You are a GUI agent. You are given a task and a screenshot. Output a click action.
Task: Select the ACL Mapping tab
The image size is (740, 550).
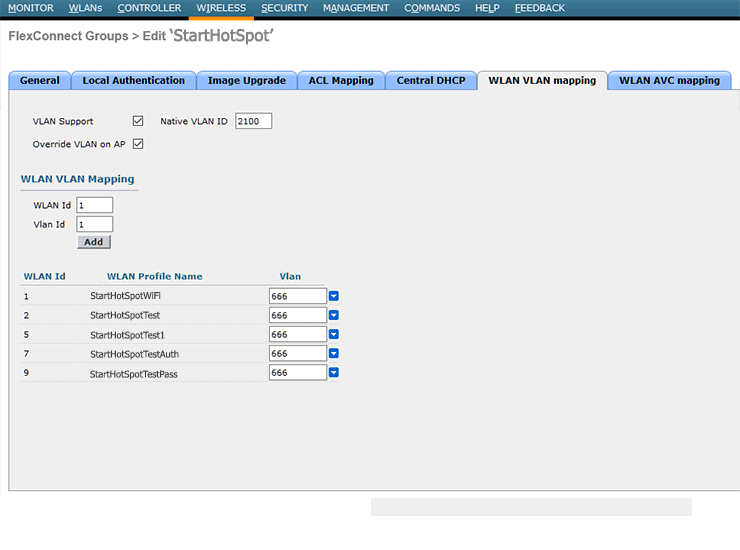pos(341,81)
